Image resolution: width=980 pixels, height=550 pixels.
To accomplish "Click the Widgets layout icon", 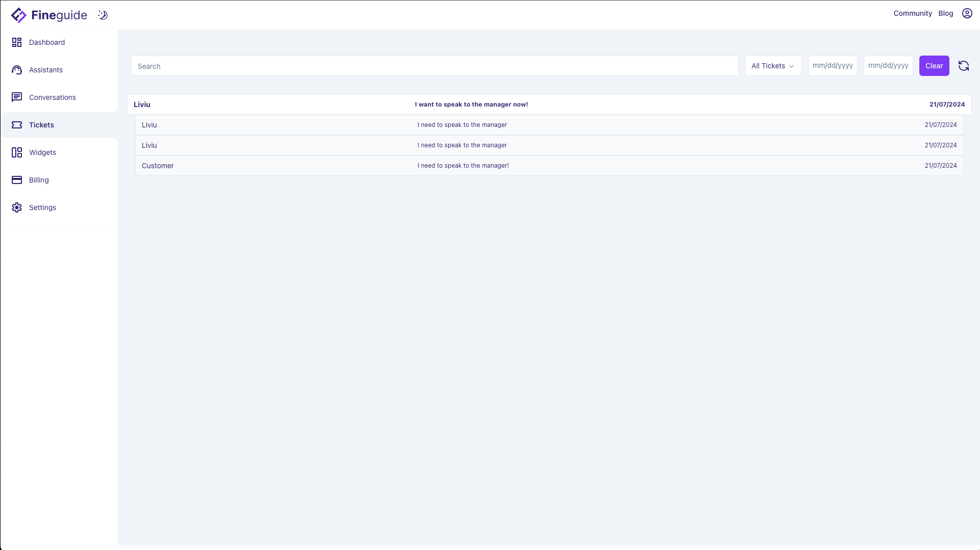I will [x=17, y=152].
